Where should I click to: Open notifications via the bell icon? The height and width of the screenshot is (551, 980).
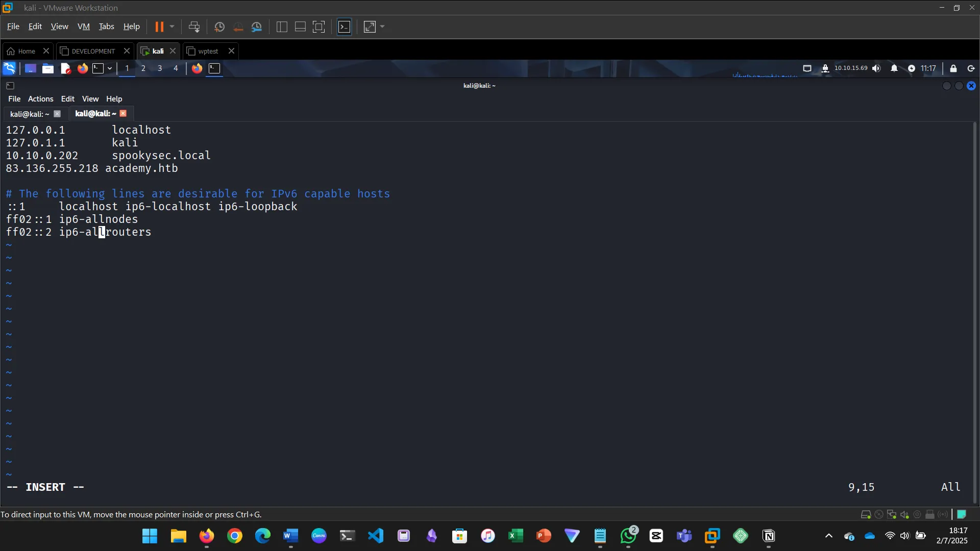tap(895, 68)
